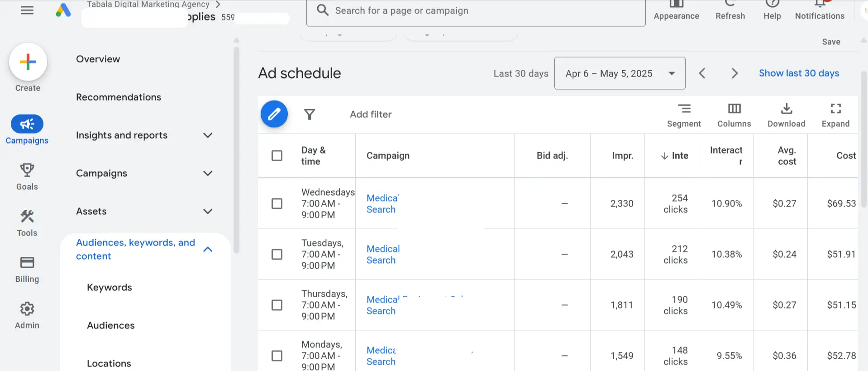Image resolution: width=868 pixels, height=371 pixels.
Task: Check the Thursdays row checkbox
Action: pyautogui.click(x=277, y=305)
